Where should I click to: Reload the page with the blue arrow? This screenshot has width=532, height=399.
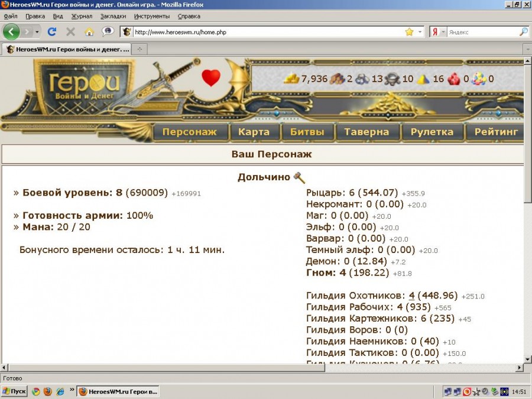coord(52,32)
